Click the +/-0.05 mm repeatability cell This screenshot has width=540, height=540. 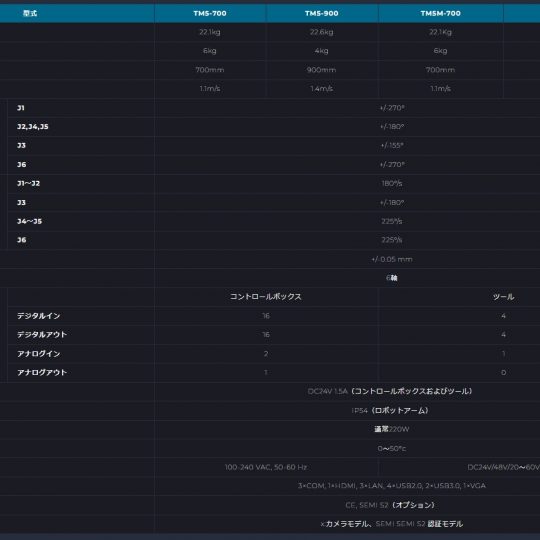[x=392, y=259]
